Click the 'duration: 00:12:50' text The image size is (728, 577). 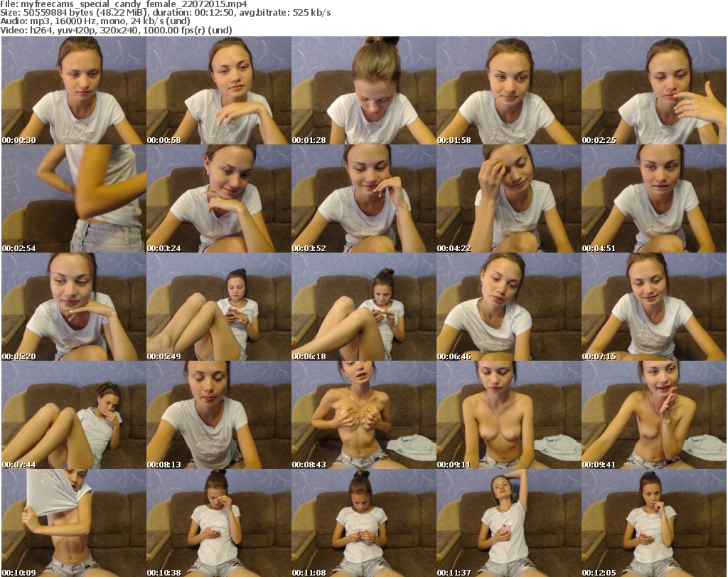pos(194,13)
